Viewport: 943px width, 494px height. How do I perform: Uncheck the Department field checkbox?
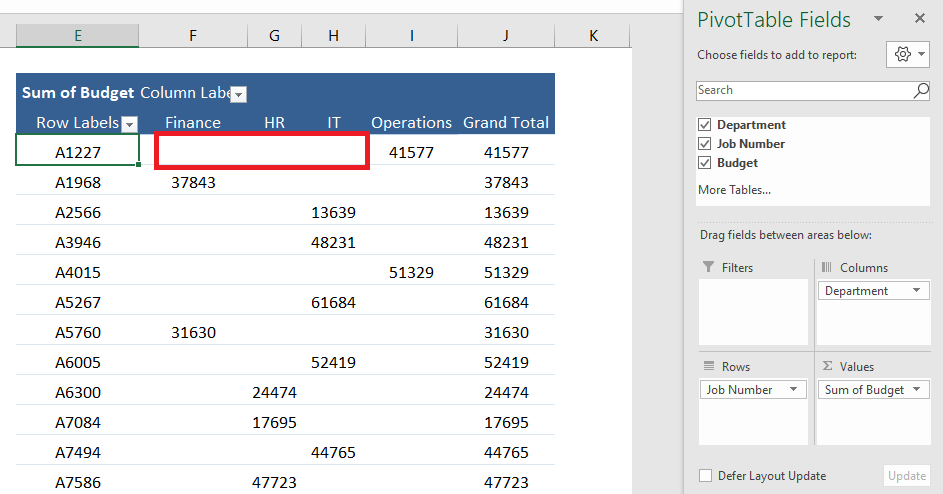pos(705,125)
